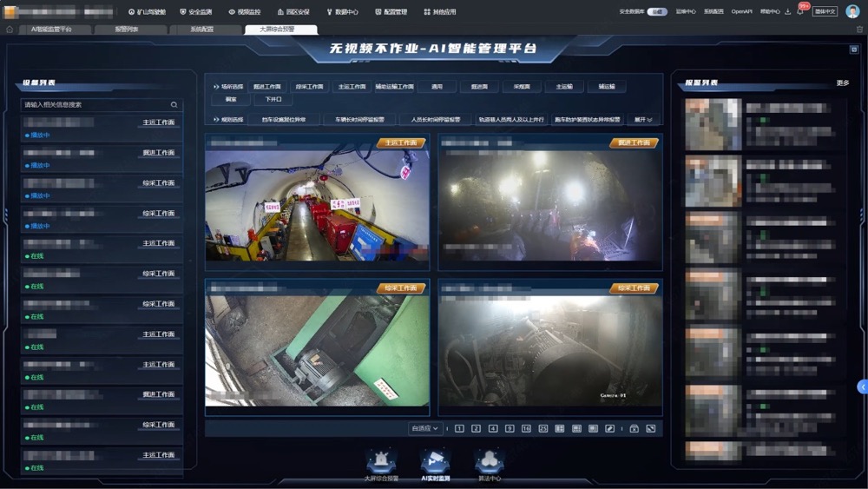Image resolution: width=868 pixels, height=489 pixels.
Task: Set the layout to 16 video panes
Action: pyautogui.click(x=526, y=428)
